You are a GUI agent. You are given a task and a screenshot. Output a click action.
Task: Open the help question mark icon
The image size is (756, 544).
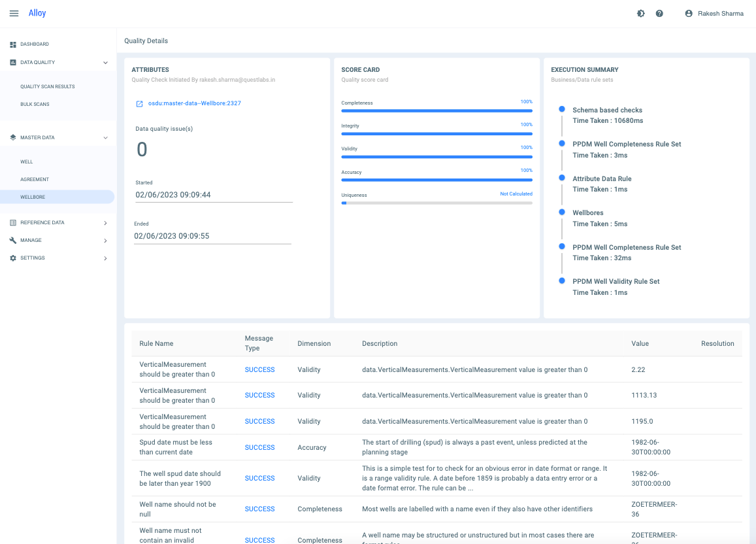click(659, 14)
